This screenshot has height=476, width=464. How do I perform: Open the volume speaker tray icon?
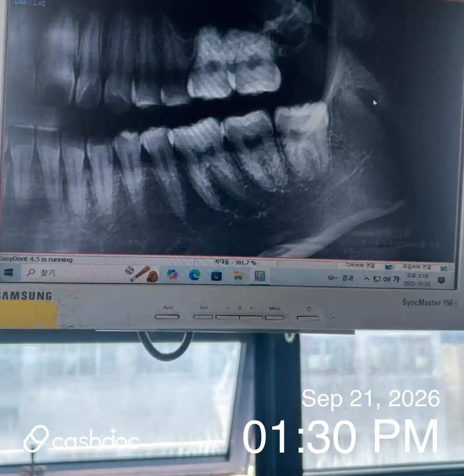387,279
